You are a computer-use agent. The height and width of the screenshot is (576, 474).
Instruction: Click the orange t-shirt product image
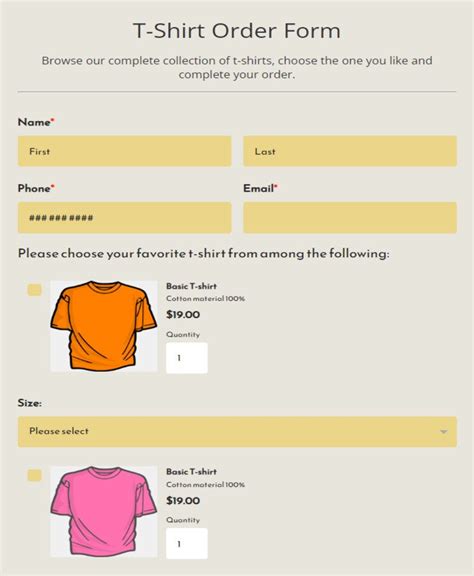click(x=104, y=326)
